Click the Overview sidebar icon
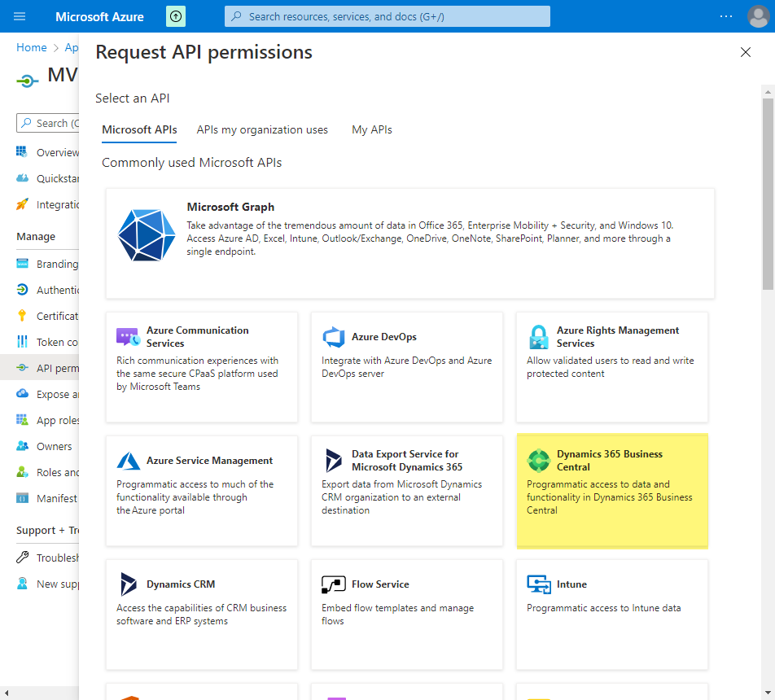The image size is (775, 700). [22, 151]
